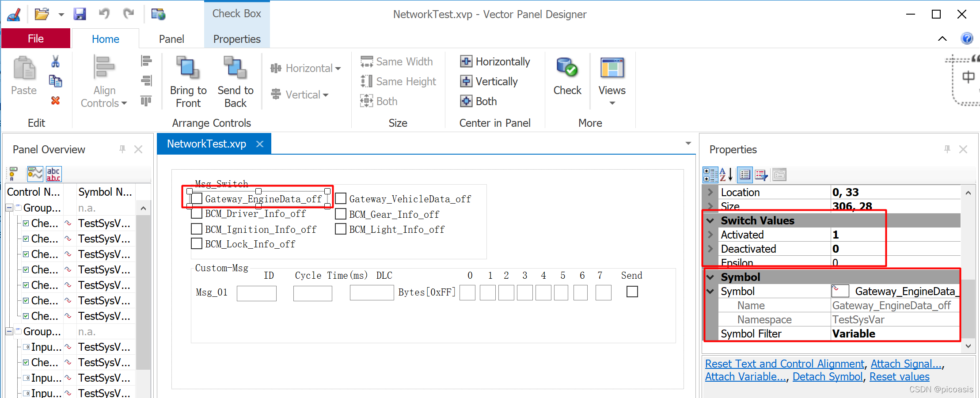Screen dimensions: 980x398
Task: Open a file with the folder icon
Action: click(42, 14)
